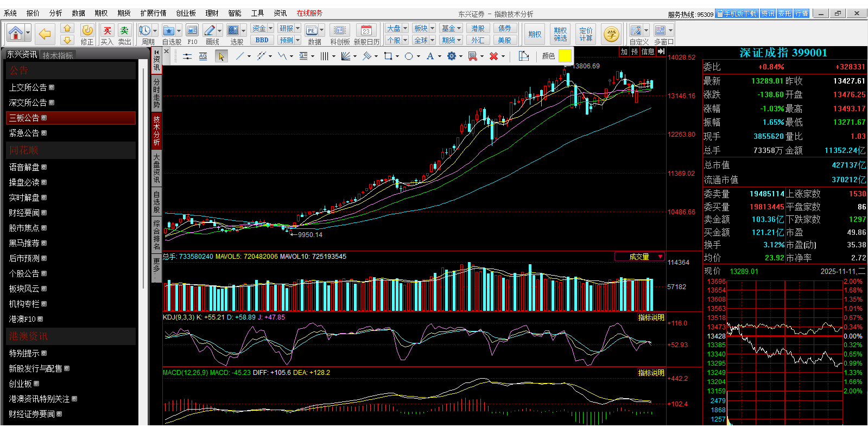
Task: Switch to the 技术指标 tab
Action: [x=58, y=55]
